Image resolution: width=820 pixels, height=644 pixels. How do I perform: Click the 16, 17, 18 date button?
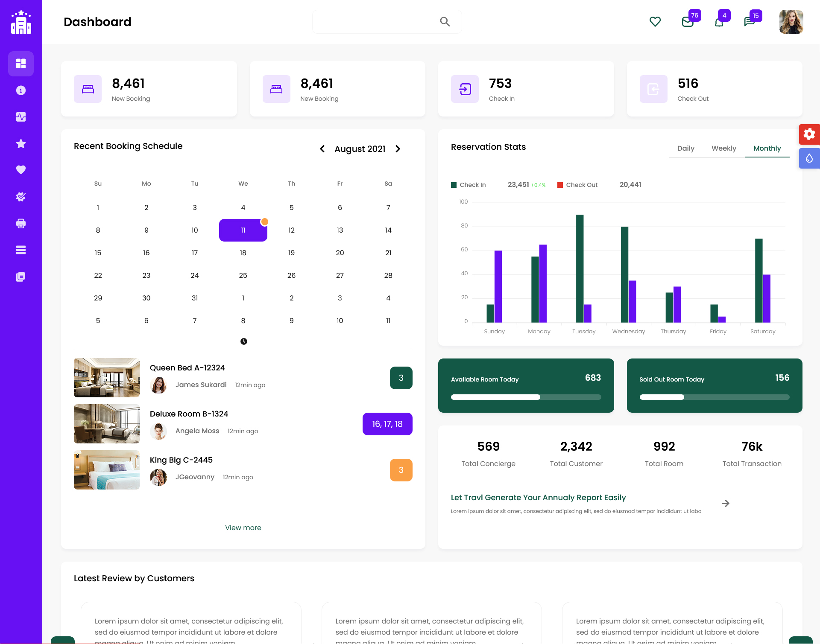pos(387,424)
